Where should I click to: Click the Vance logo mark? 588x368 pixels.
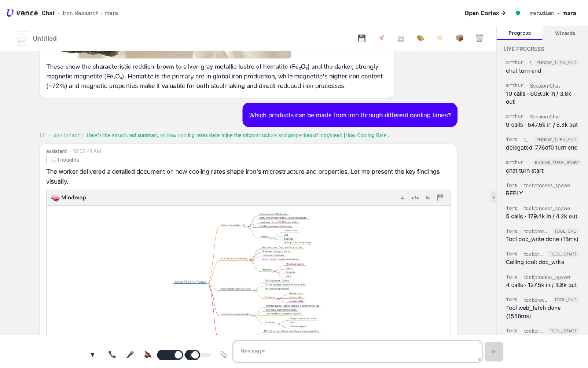click(10, 13)
